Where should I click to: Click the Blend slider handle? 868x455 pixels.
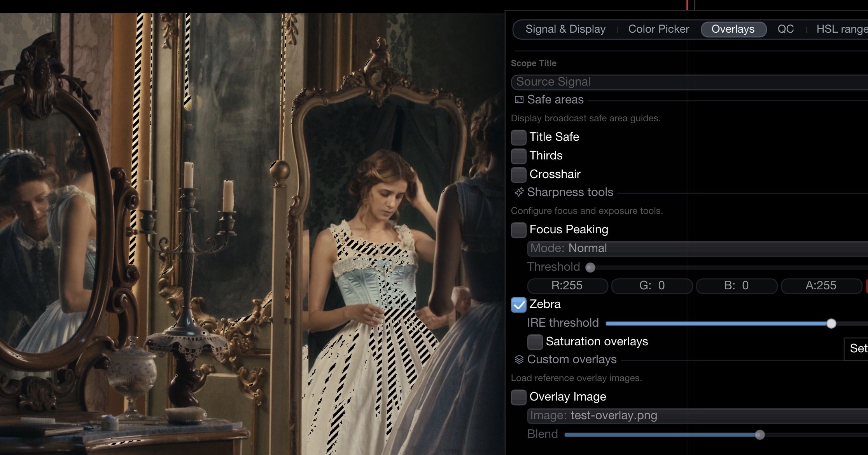point(759,435)
